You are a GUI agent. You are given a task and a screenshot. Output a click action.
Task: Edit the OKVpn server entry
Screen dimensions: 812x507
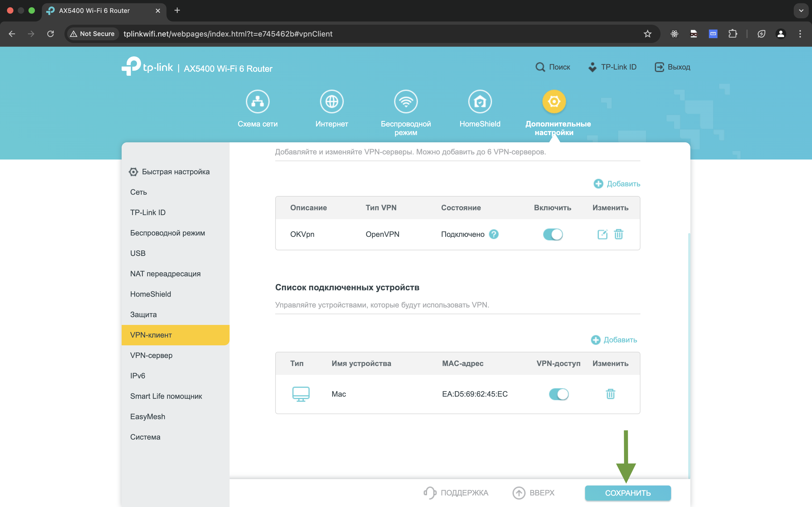[x=602, y=234]
